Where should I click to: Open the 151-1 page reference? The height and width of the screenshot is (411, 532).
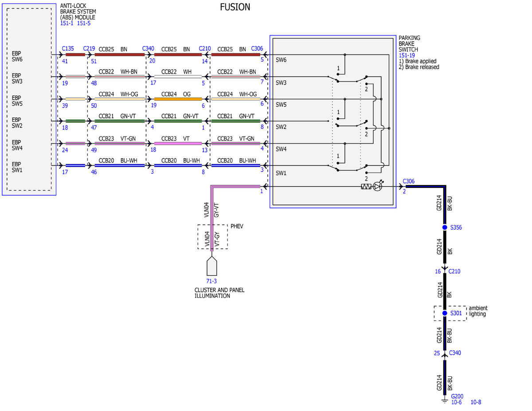pos(67,23)
